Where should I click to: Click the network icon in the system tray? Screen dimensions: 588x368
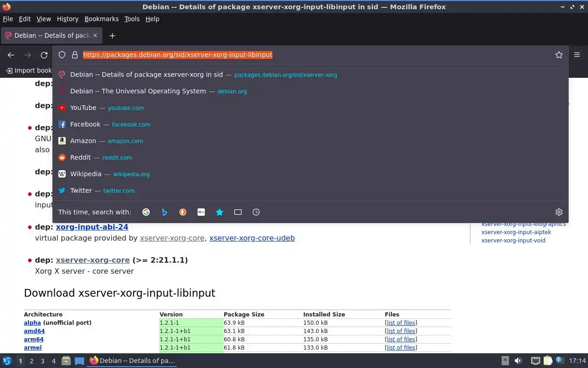535,361
